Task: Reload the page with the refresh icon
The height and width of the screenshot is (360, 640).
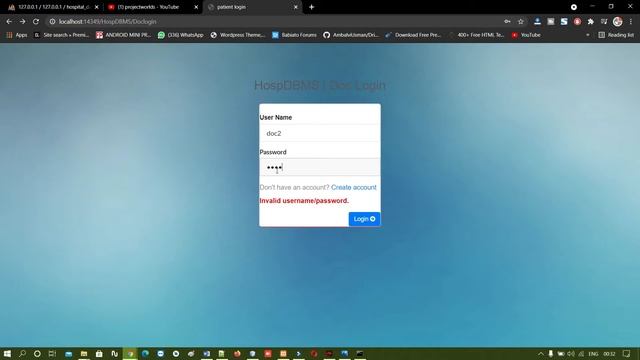Action: pyautogui.click(x=36, y=22)
